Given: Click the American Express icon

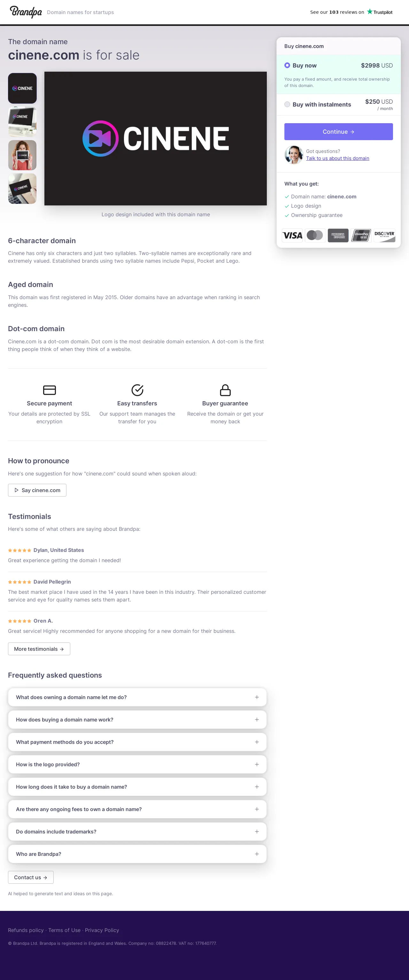Looking at the screenshot, I should (x=338, y=235).
